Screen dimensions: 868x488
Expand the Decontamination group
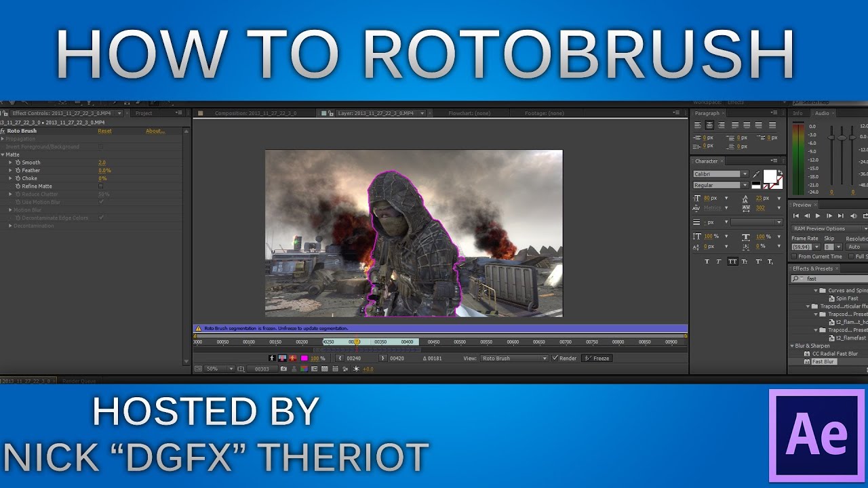tap(10, 226)
